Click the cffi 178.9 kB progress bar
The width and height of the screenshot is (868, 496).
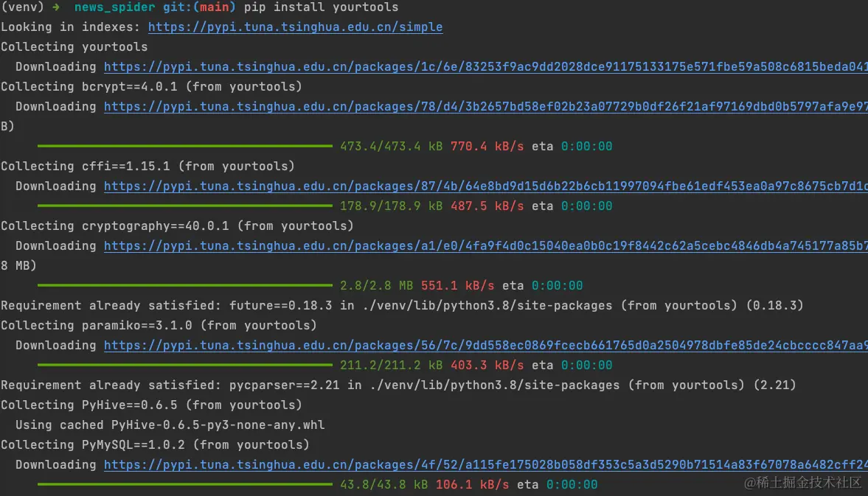tap(184, 206)
